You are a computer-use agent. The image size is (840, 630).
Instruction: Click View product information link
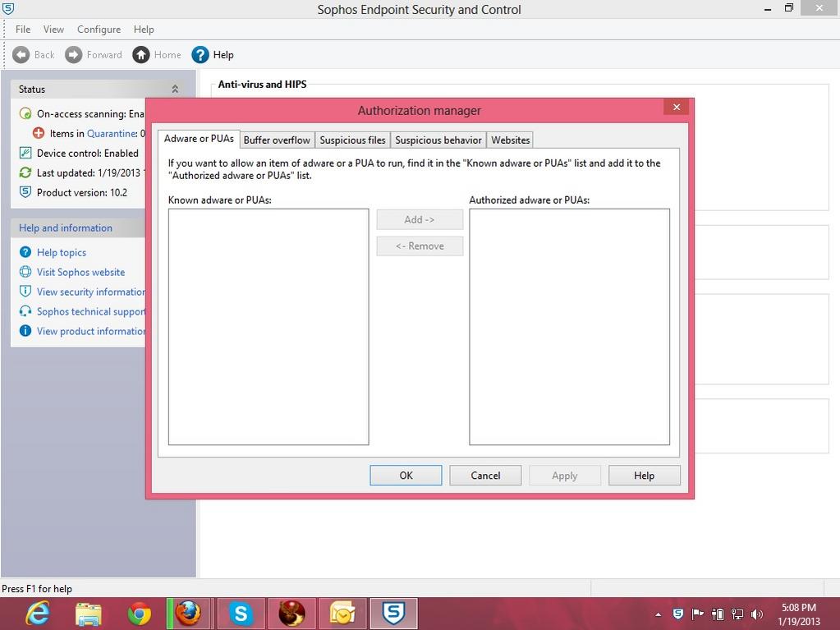91,331
